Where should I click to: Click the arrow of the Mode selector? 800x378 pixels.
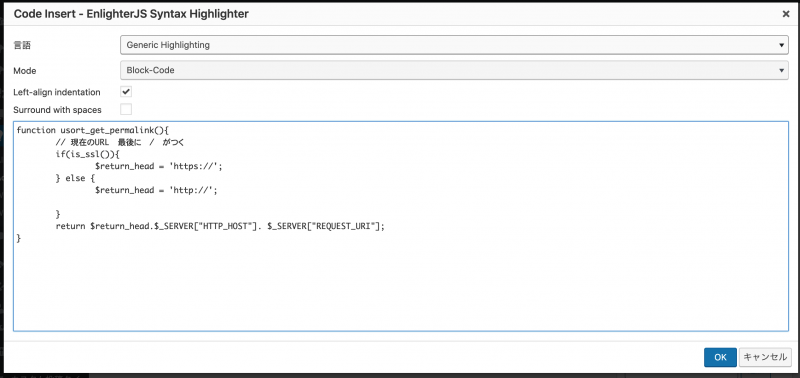pos(781,70)
